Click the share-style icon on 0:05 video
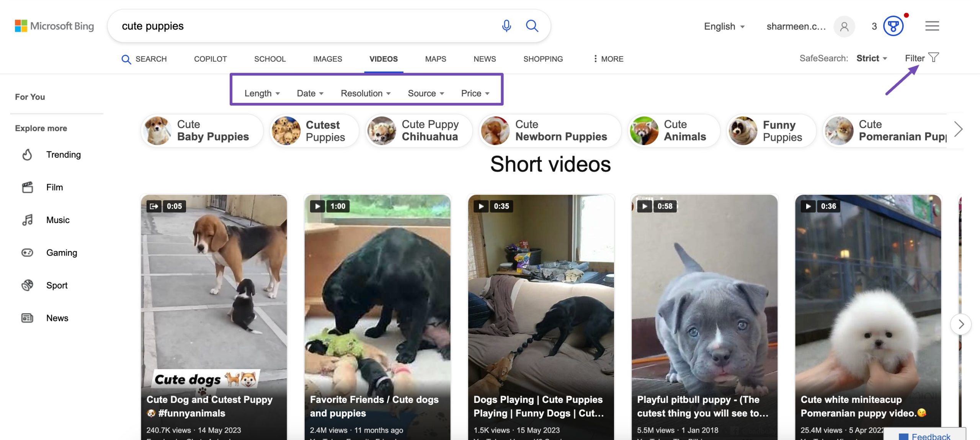 point(154,206)
